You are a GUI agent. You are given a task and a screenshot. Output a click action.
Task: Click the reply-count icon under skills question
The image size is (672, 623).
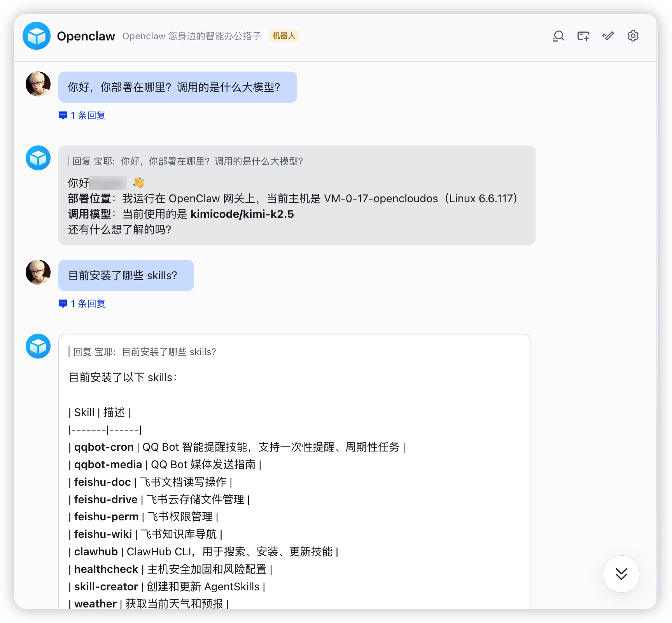click(x=63, y=304)
